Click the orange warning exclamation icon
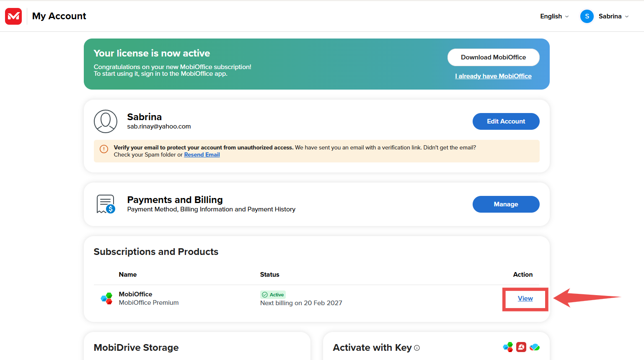644x360 pixels. [104, 149]
